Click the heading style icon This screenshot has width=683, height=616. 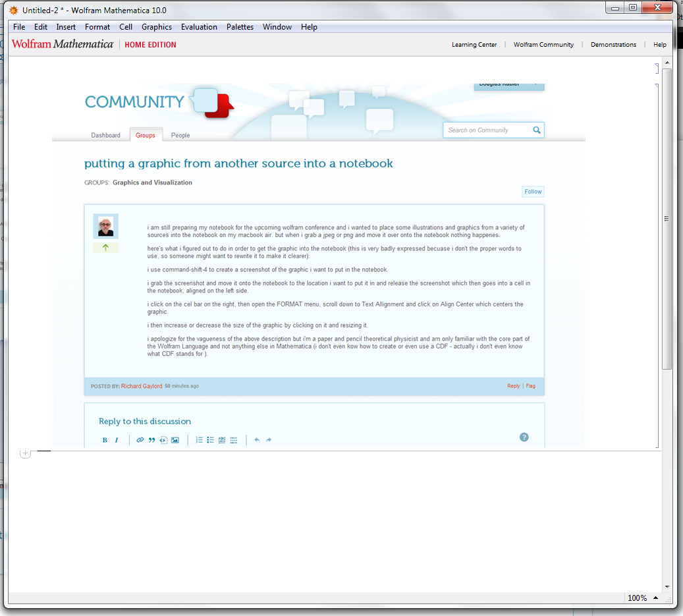click(222, 440)
